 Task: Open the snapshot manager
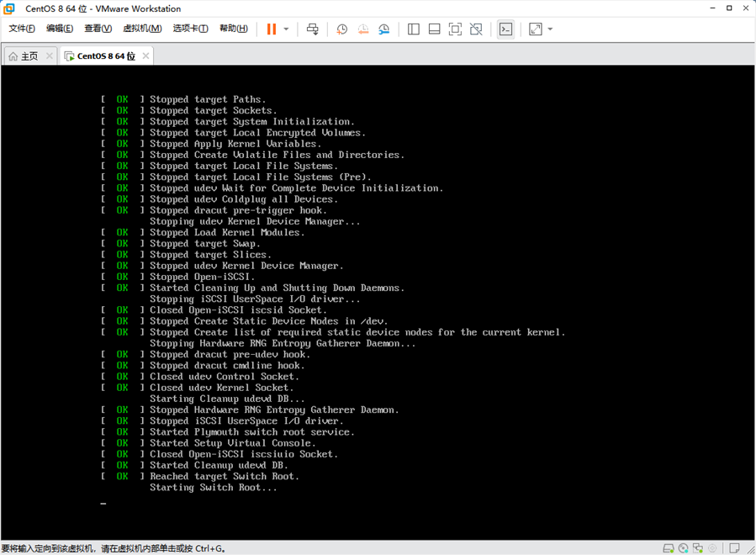click(x=383, y=29)
